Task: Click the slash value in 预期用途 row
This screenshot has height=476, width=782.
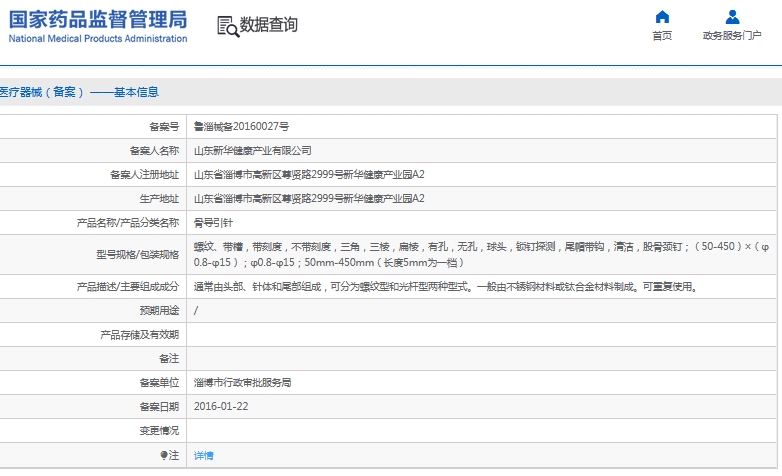Action: coord(196,310)
